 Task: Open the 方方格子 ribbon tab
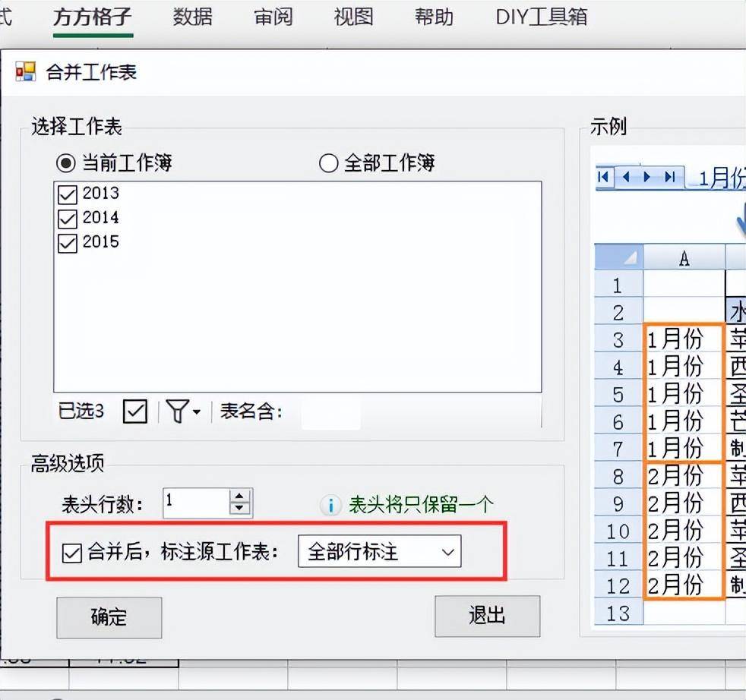(x=92, y=17)
